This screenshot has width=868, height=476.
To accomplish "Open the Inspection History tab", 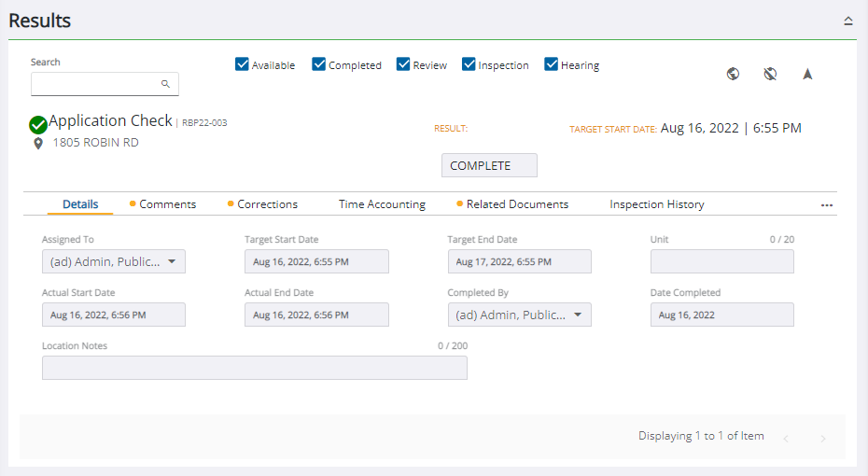I will (x=657, y=204).
